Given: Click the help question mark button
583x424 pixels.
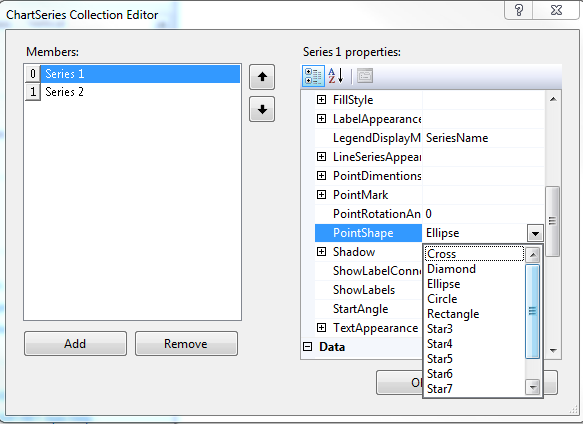Looking at the screenshot, I should pos(519,10).
